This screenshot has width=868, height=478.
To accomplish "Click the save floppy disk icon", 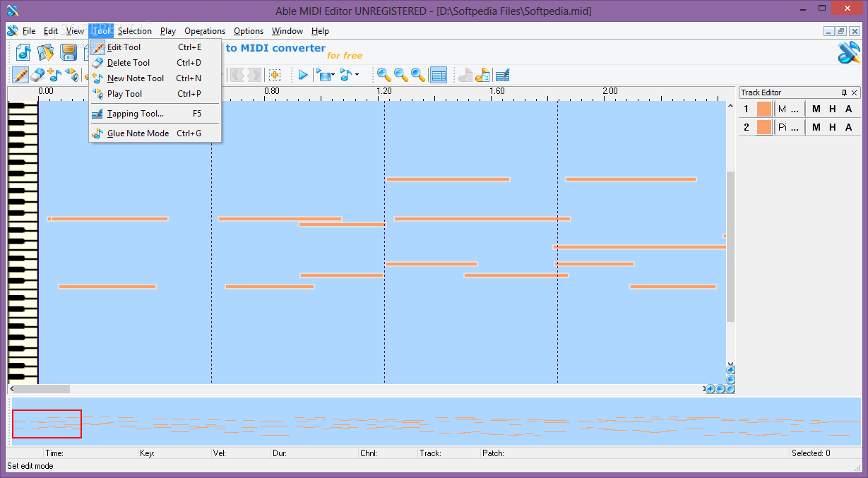I will click(x=69, y=52).
